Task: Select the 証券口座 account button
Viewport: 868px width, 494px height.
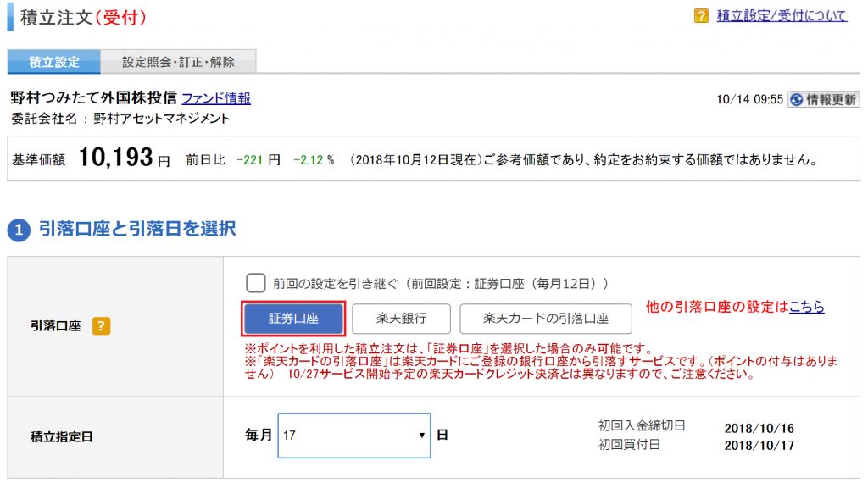Action: point(293,318)
